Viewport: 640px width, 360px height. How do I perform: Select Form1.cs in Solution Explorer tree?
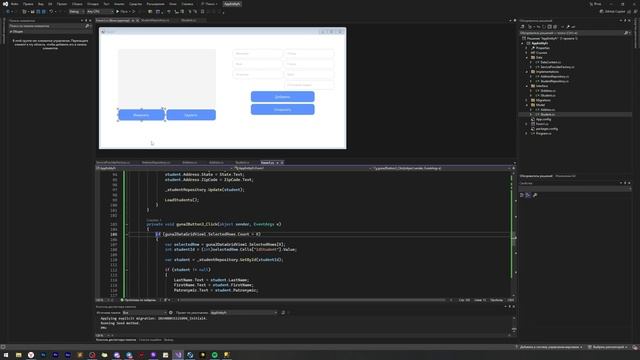(x=542, y=124)
